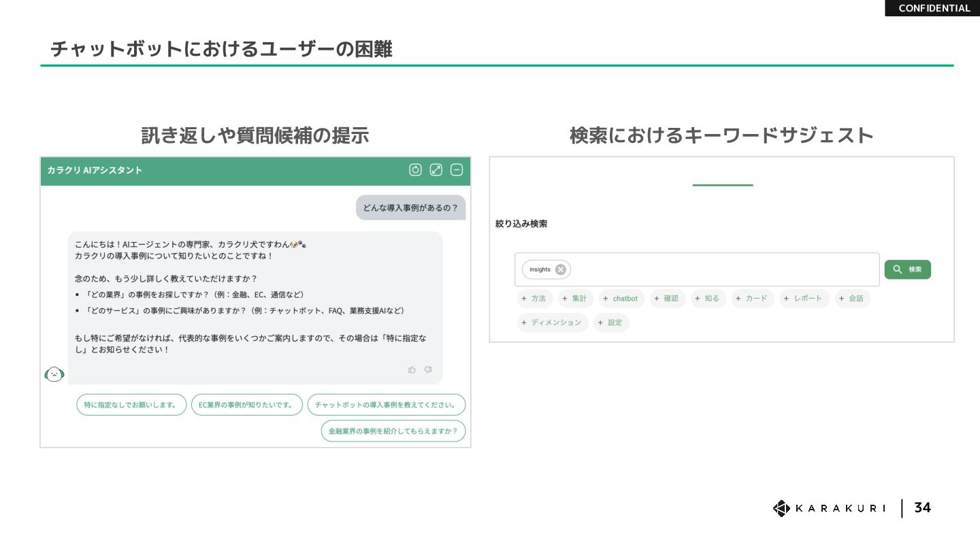Add the 集計 keyword suggestion
Screen dimensions: 980x551
click(575, 299)
